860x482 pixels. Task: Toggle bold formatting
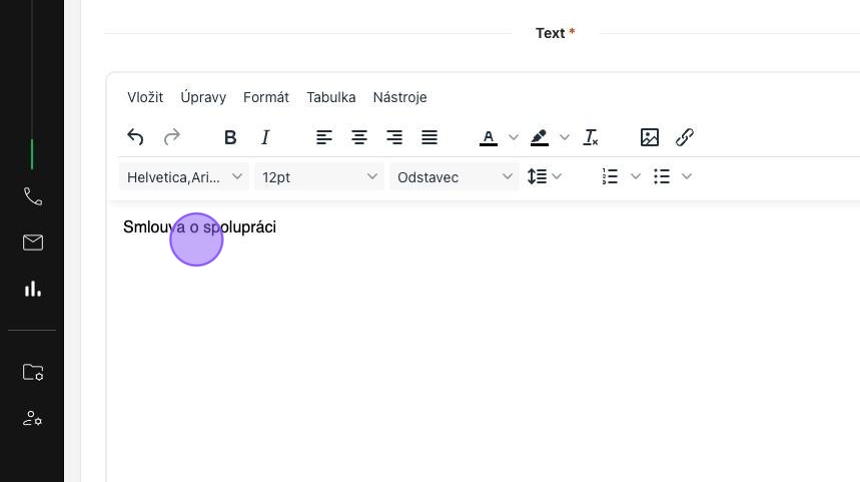[x=230, y=137]
